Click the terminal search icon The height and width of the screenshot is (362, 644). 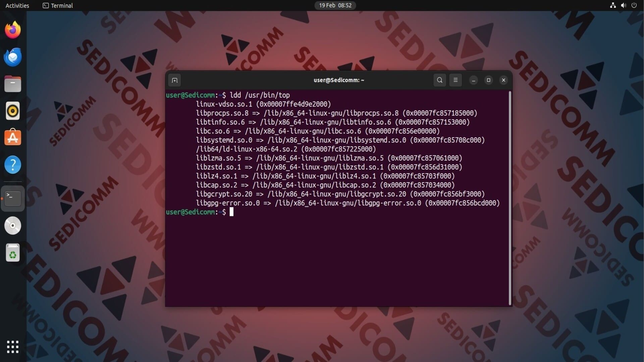440,80
